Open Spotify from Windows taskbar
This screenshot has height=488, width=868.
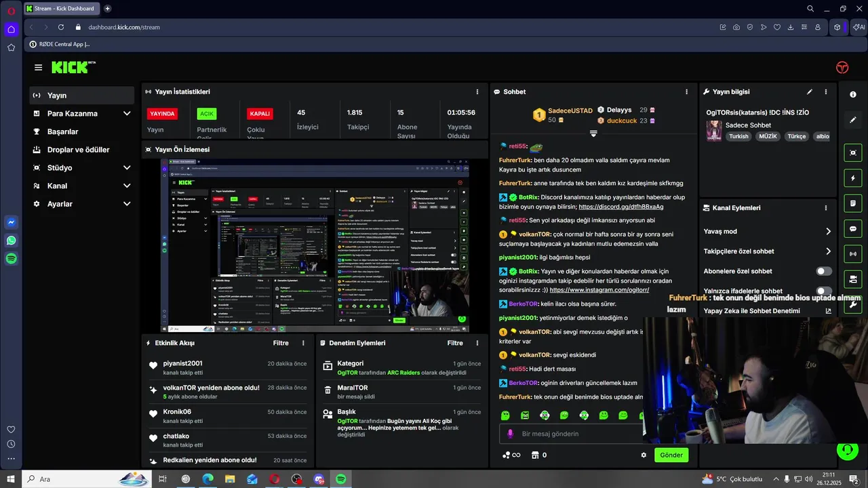coord(341,479)
